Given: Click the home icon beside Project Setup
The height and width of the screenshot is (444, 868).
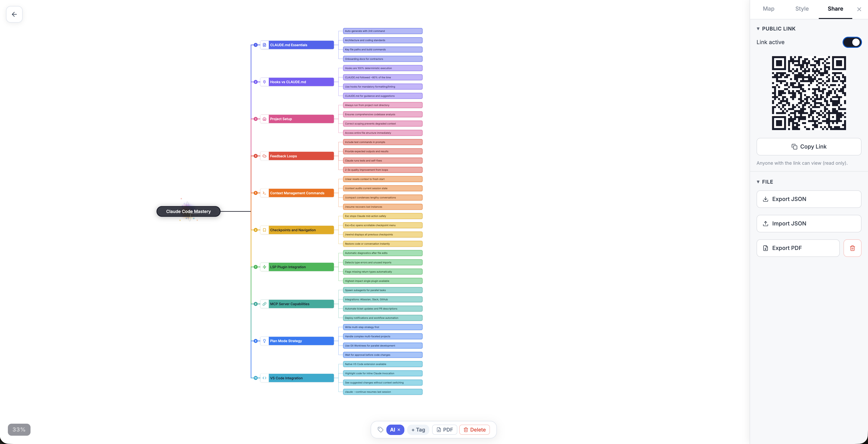Looking at the screenshot, I should 265,119.
